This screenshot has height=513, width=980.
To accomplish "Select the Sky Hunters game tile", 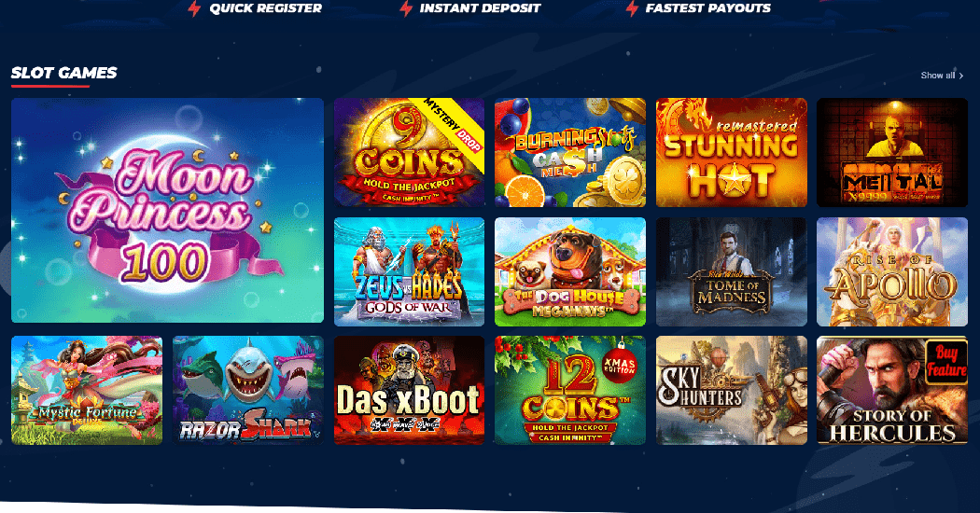I will coord(731,391).
